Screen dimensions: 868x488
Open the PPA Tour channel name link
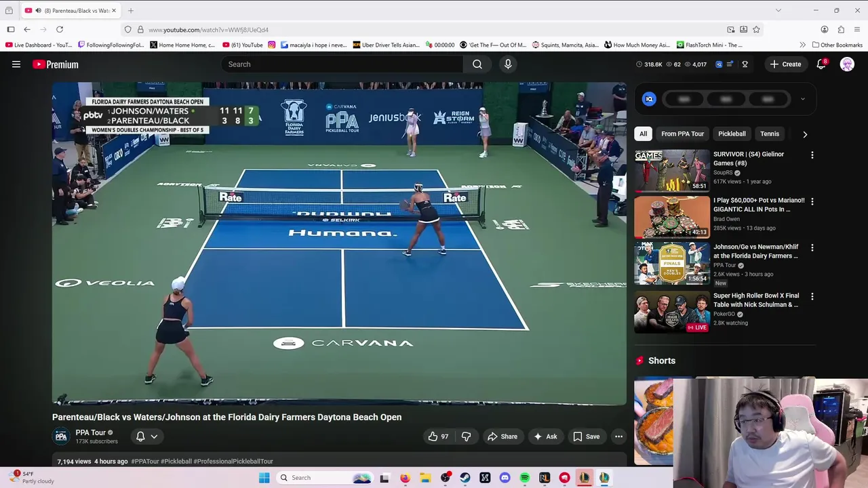point(91,432)
